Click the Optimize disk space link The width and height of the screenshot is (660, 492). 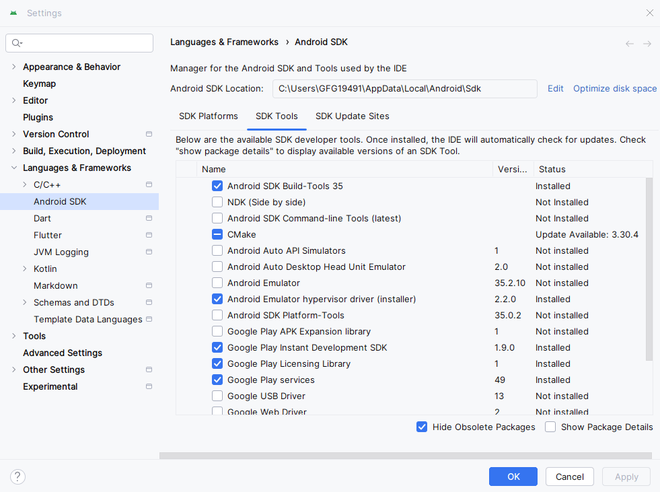[614, 89]
